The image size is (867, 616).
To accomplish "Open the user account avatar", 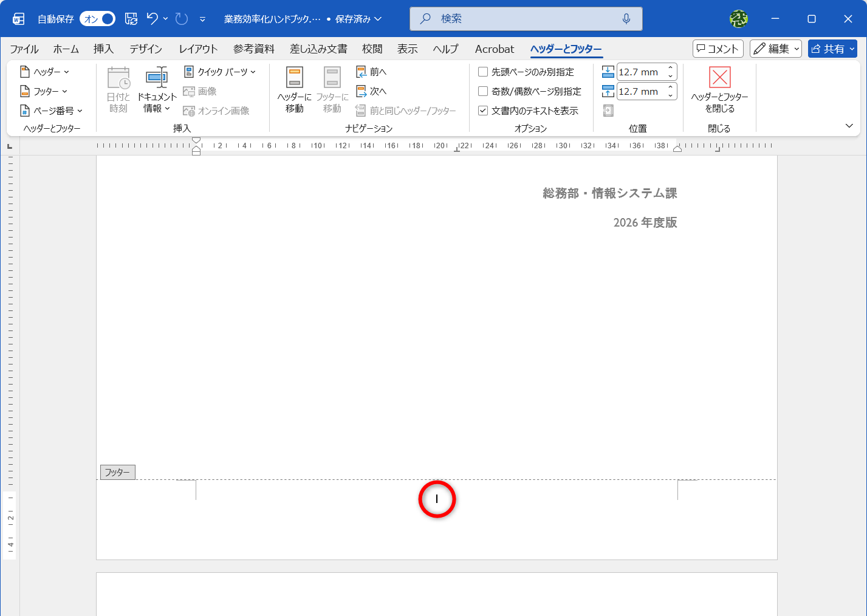I will tap(739, 19).
